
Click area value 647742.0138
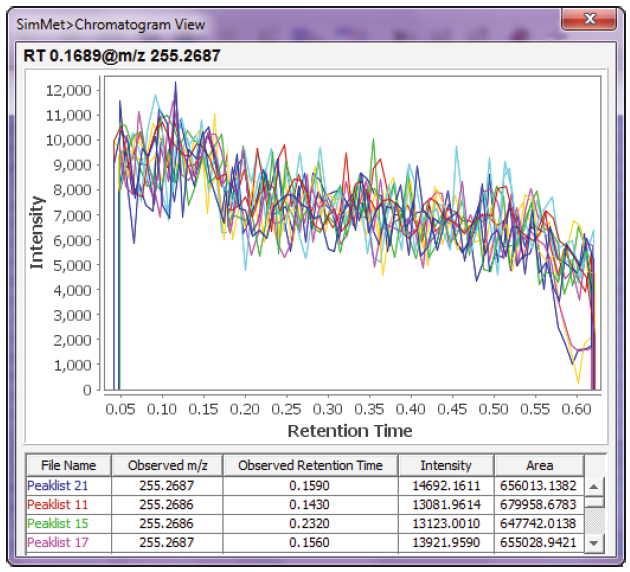coord(538,523)
